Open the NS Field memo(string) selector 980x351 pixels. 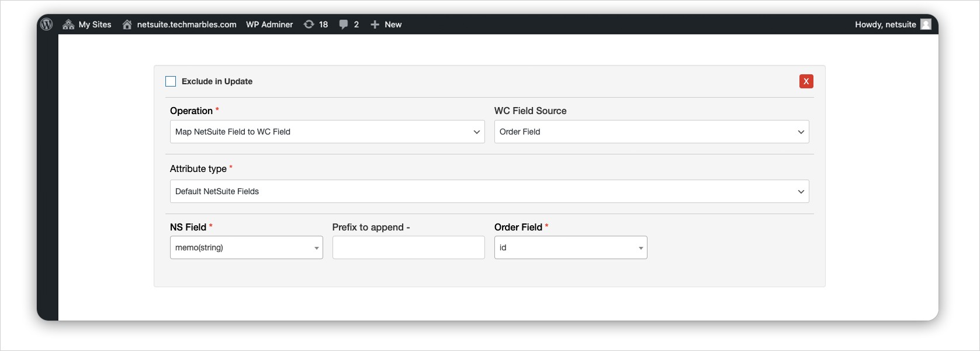(x=246, y=247)
